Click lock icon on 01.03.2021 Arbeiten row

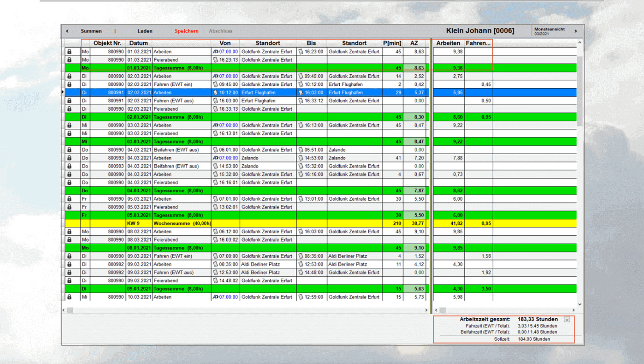pyautogui.click(x=70, y=52)
